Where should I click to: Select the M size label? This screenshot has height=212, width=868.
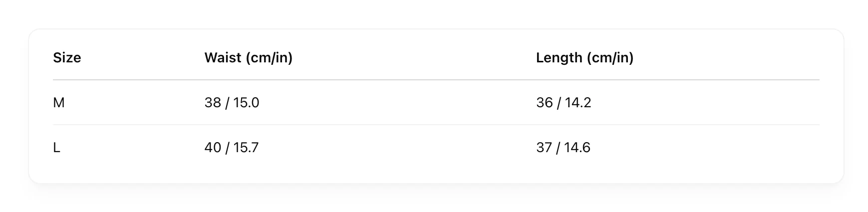(x=59, y=103)
